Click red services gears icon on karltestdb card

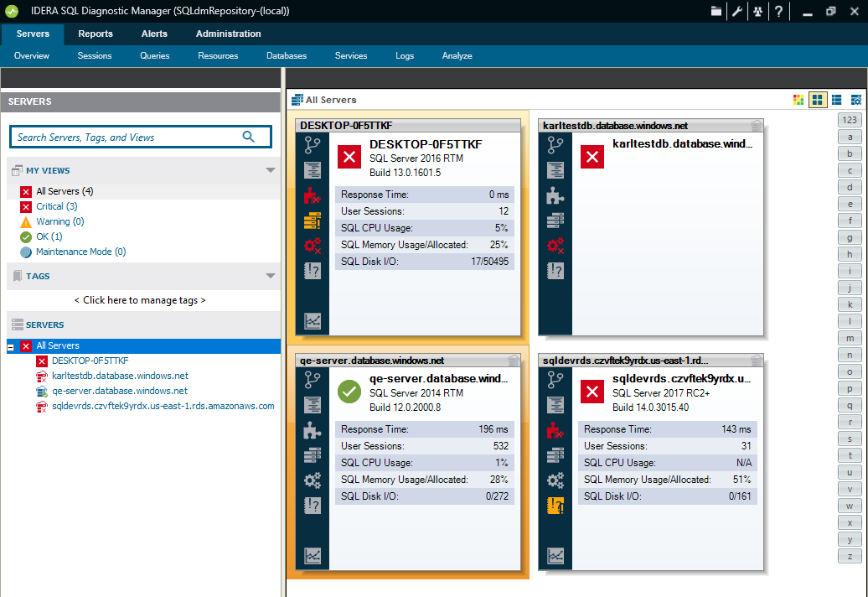coord(555,246)
